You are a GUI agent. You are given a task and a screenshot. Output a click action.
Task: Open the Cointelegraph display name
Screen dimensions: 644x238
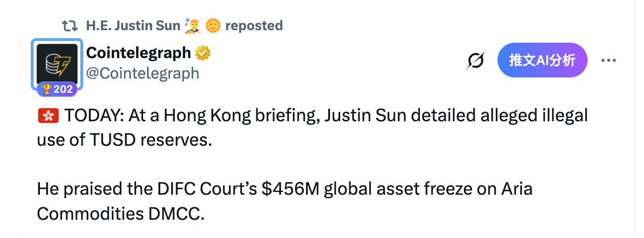pyautogui.click(x=138, y=53)
